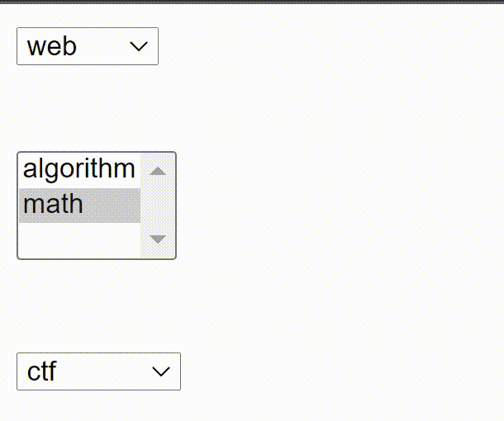504x421 pixels.
Task: Click the empty row below math
Action: click(78, 239)
